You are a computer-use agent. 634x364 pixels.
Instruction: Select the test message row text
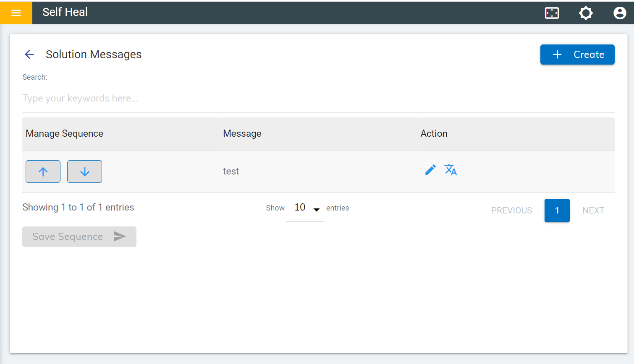click(231, 172)
